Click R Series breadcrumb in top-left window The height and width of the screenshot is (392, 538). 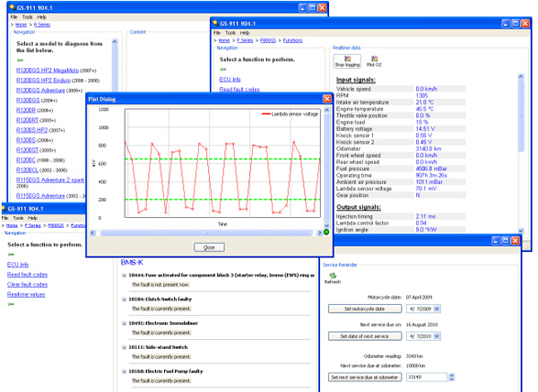[42, 25]
